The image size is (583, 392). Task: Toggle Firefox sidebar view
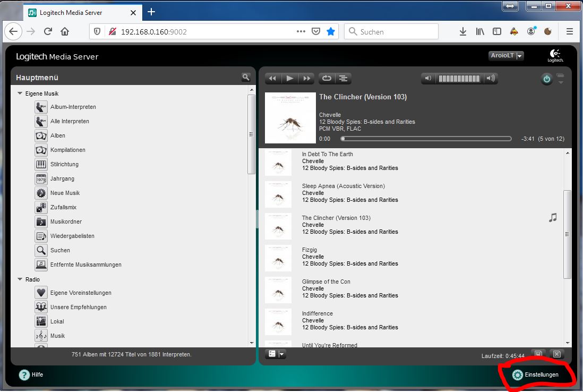point(497,32)
